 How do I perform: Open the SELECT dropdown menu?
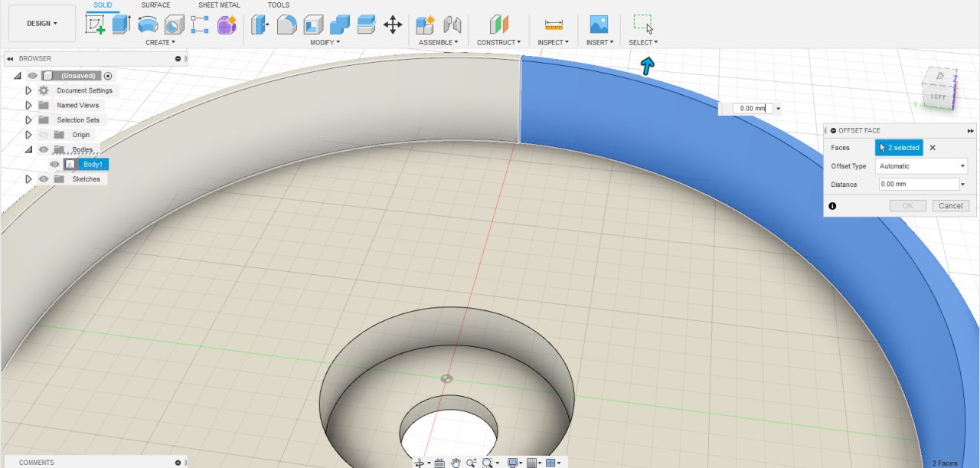(x=643, y=43)
